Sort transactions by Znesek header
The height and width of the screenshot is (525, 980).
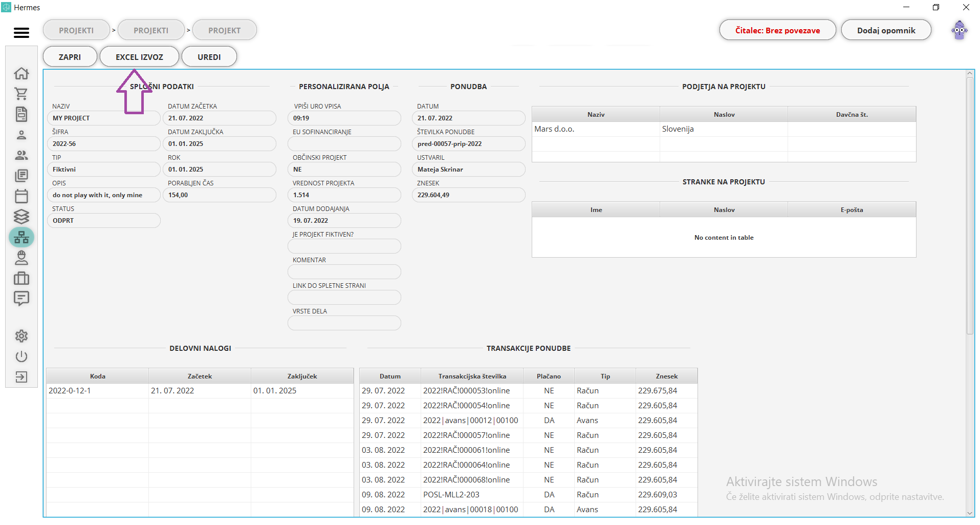tap(666, 376)
